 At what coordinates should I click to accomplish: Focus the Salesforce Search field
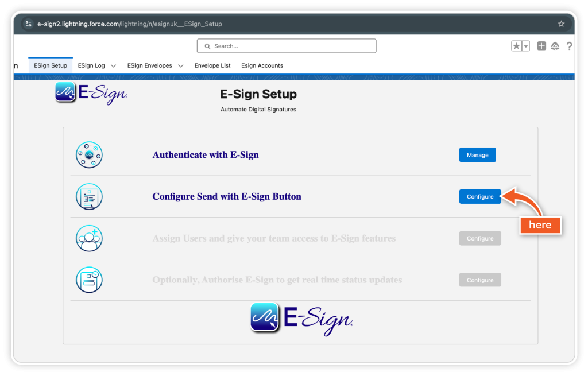(286, 46)
